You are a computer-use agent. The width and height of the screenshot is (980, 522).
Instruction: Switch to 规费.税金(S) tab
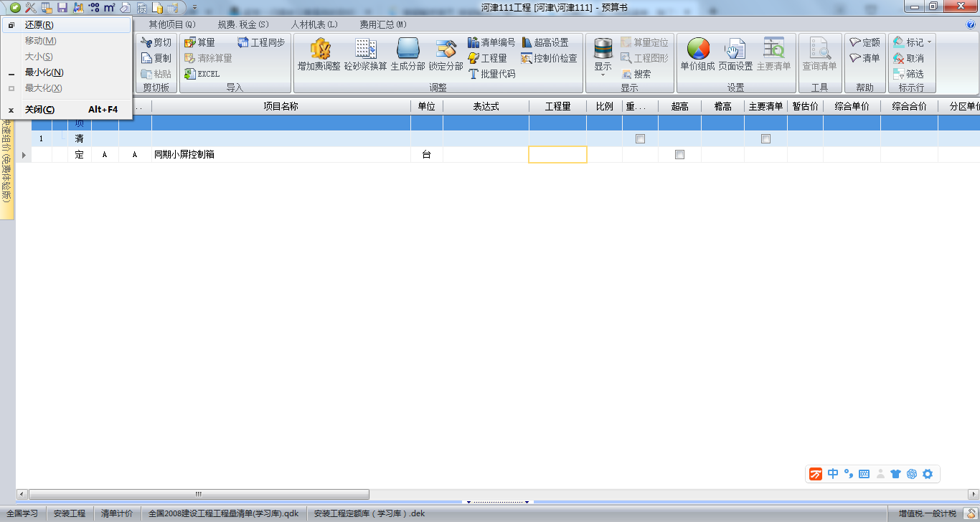243,24
